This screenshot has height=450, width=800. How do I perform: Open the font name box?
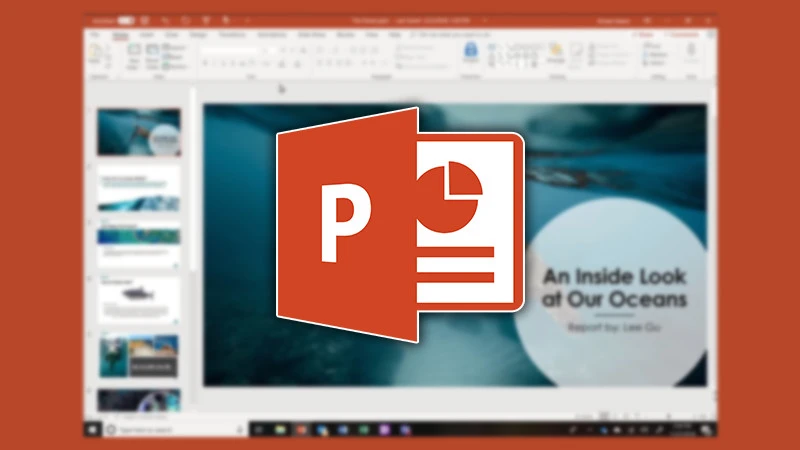coord(231,51)
